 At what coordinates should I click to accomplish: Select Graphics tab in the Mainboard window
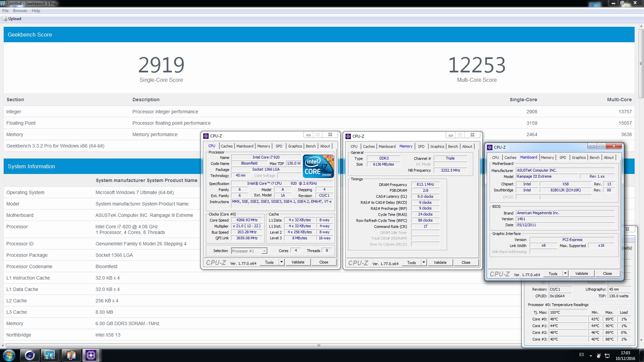(579, 158)
